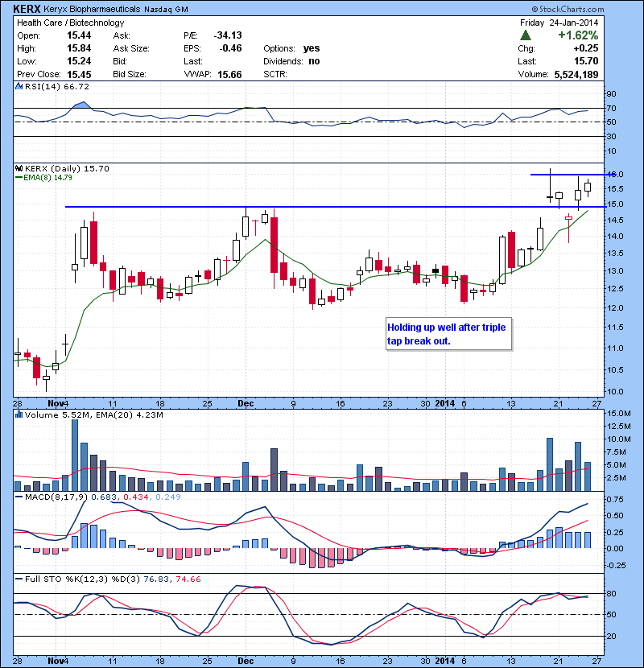This screenshot has width=644, height=668.
Task: Click the Full STO legend line marker
Action: click(19, 579)
